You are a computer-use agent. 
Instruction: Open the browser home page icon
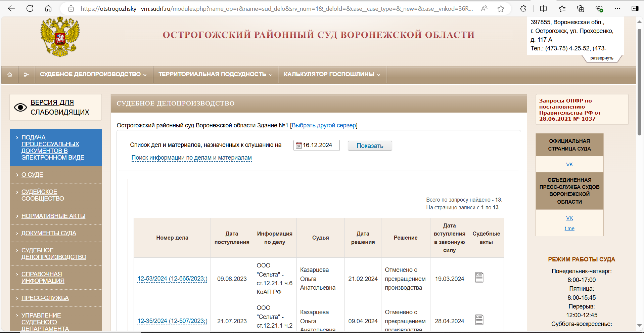48,9
